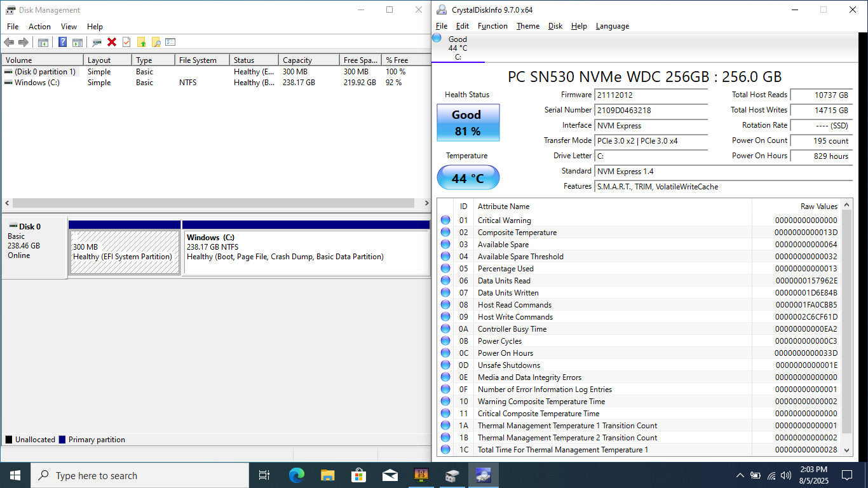Open Task View from the taskbar
Viewport: 868px width, 488px height.
pyautogui.click(x=264, y=475)
